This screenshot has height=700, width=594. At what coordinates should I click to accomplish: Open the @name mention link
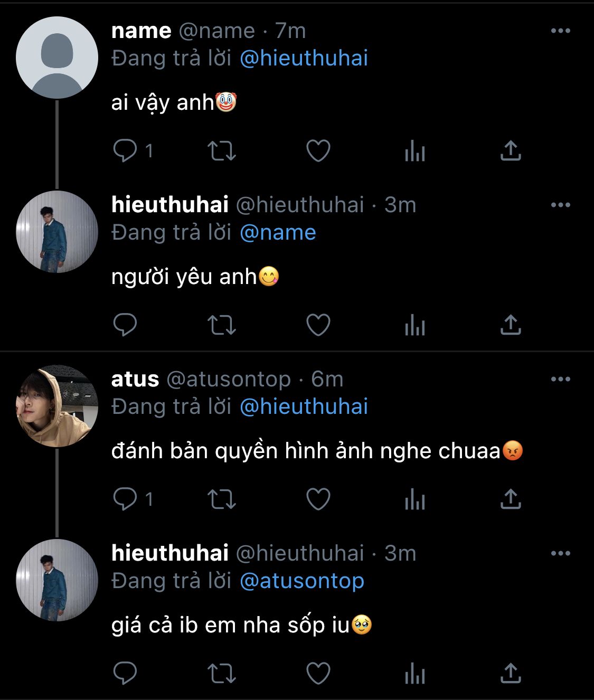pos(278,232)
